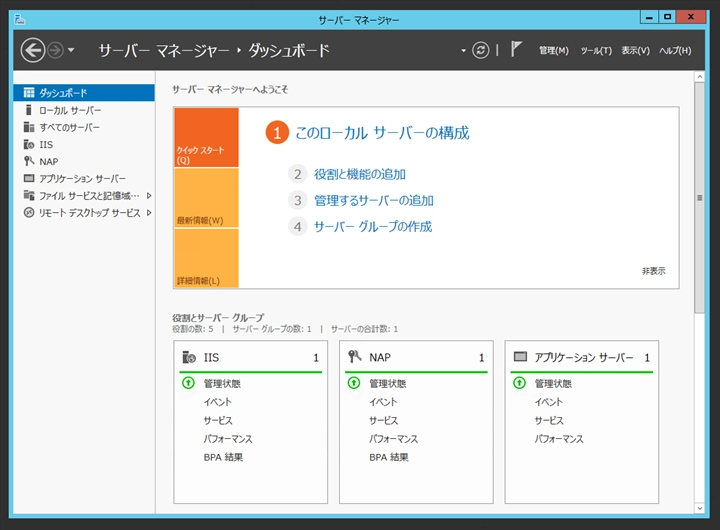The width and height of the screenshot is (720, 530).
Task: Click the vertical scrollbar thumb
Action: point(699,197)
